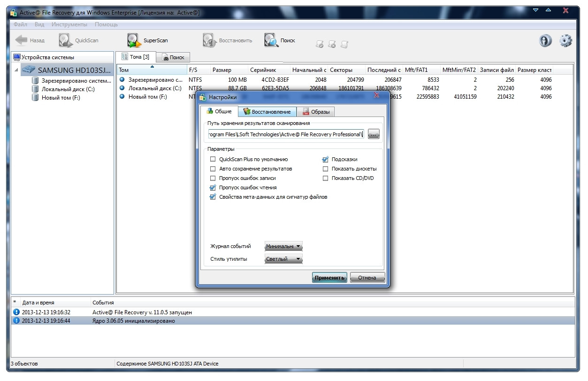Viewport: 588px width, 381px height.
Task: Sort volumes by the Том column header
Action: 152,70
